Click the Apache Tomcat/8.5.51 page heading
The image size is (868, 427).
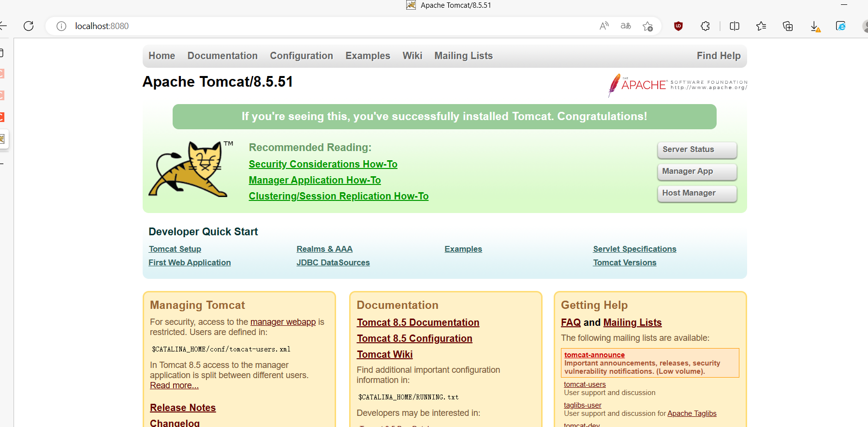click(218, 82)
